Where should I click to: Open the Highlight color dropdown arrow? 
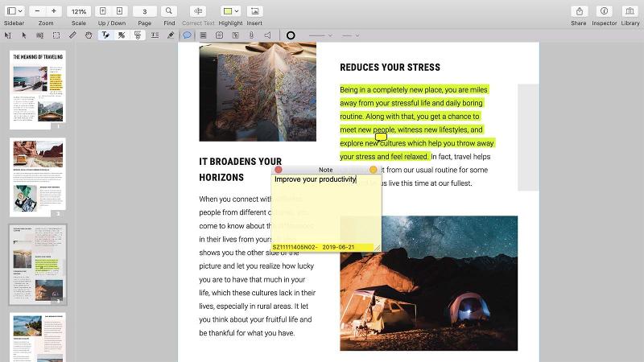point(237,11)
